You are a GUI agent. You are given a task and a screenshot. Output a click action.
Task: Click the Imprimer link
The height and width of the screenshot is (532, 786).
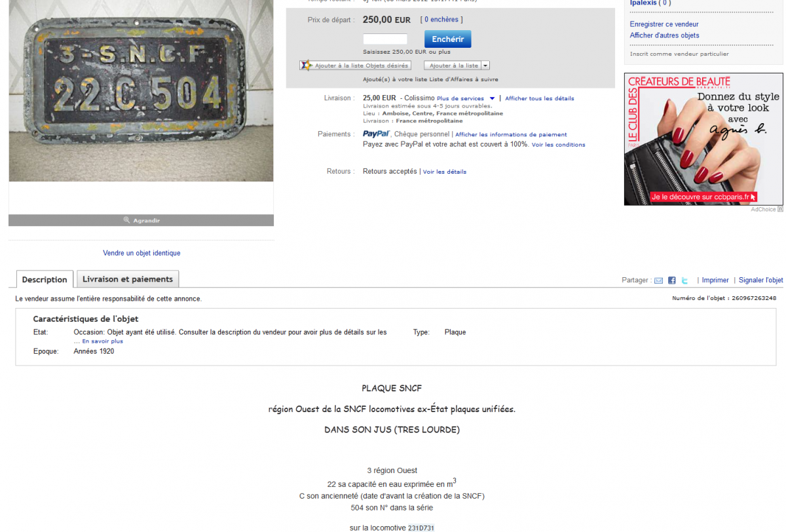tap(715, 280)
